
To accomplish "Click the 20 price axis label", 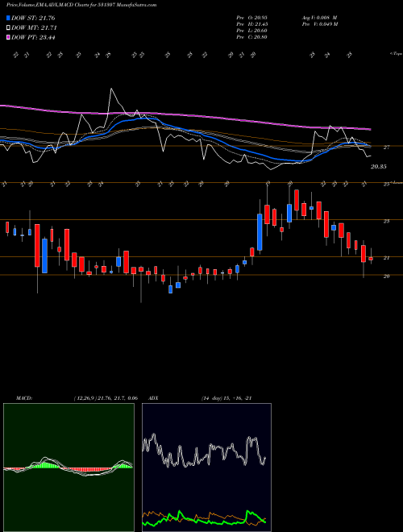I will [x=386, y=276].
